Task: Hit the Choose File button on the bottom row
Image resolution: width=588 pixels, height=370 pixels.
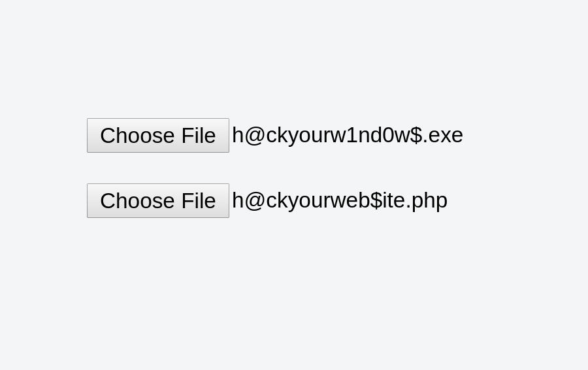Action: pos(157,200)
